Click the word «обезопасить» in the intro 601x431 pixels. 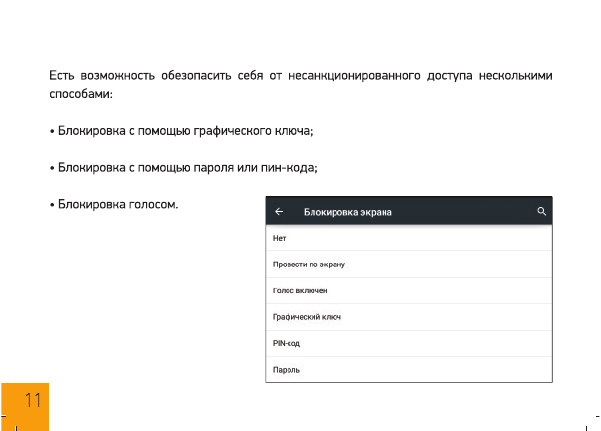(195, 76)
